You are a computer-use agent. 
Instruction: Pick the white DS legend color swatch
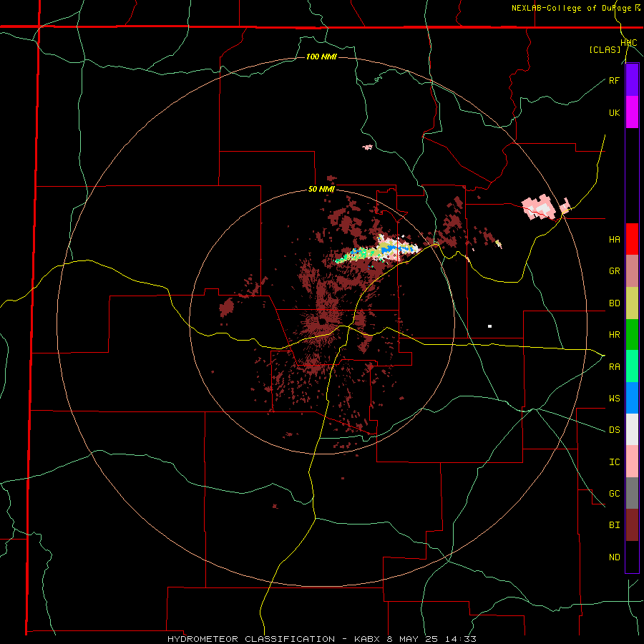632,429
